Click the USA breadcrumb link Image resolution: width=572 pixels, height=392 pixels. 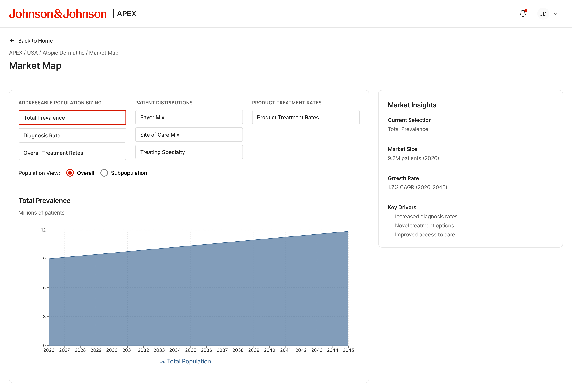click(x=32, y=53)
